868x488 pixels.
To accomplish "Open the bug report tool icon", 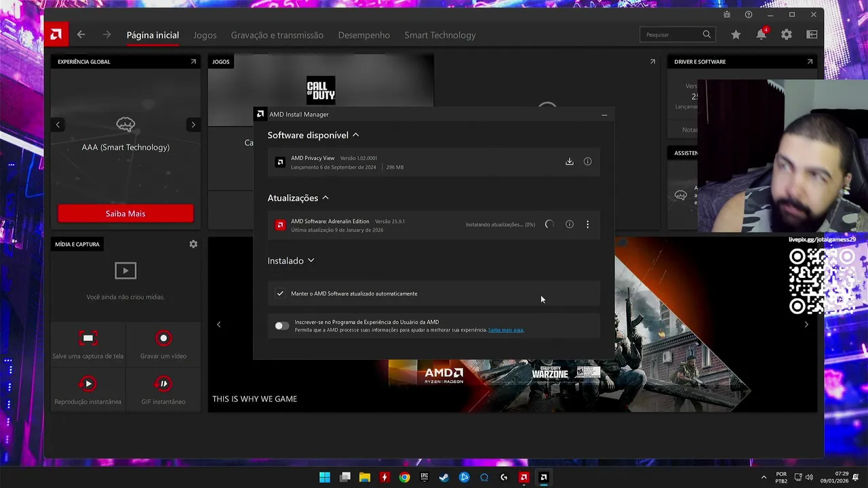I will (x=727, y=15).
